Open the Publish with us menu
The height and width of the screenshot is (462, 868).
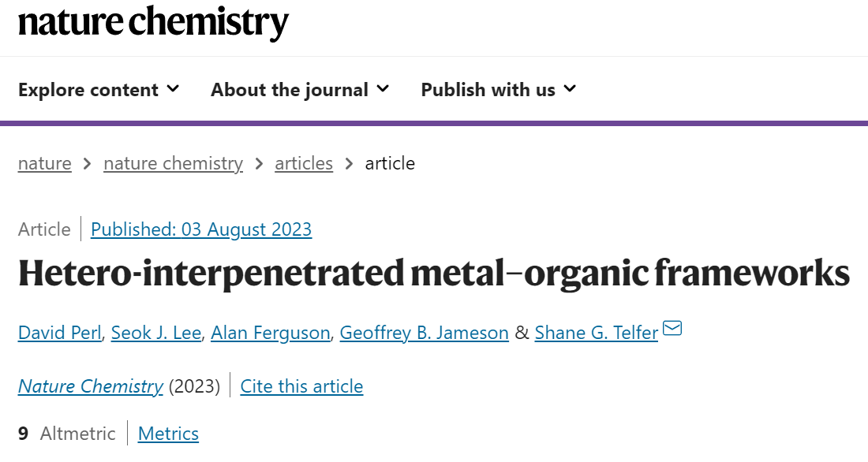(499, 90)
